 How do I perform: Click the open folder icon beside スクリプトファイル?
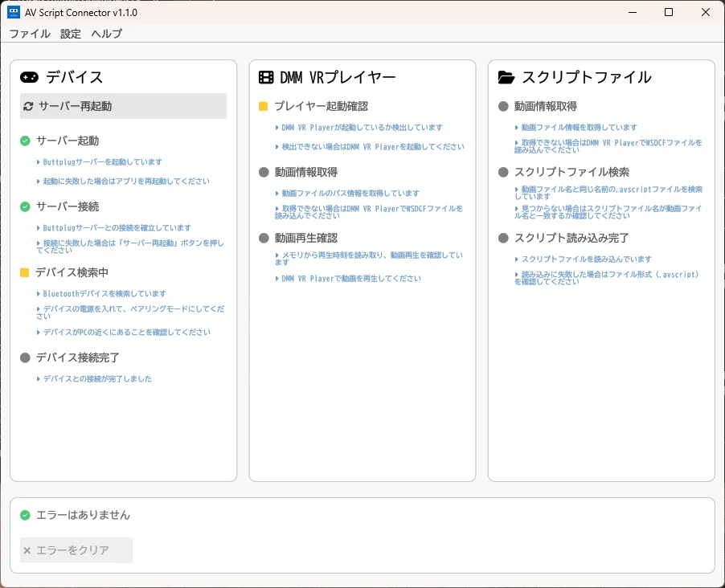pyautogui.click(x=506, y=77)
